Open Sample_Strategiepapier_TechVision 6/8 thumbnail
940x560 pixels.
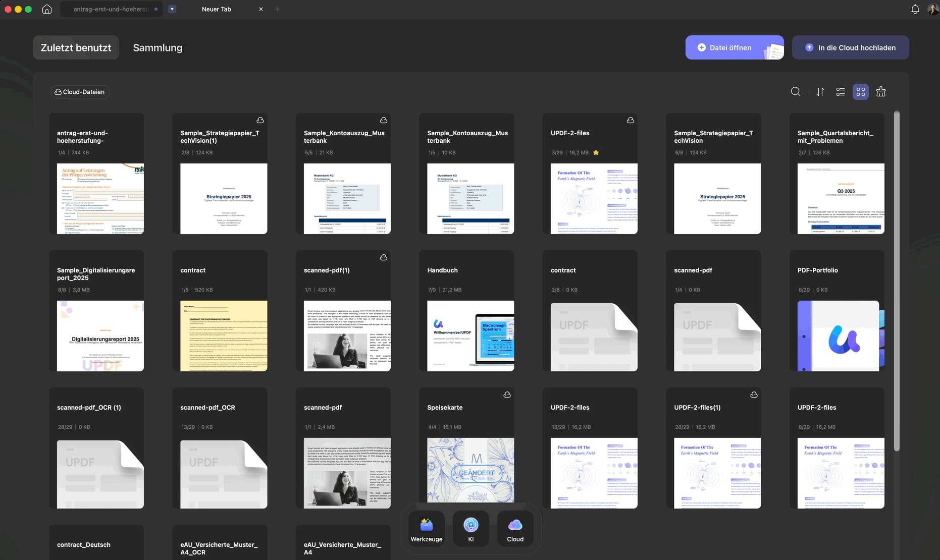717,199
